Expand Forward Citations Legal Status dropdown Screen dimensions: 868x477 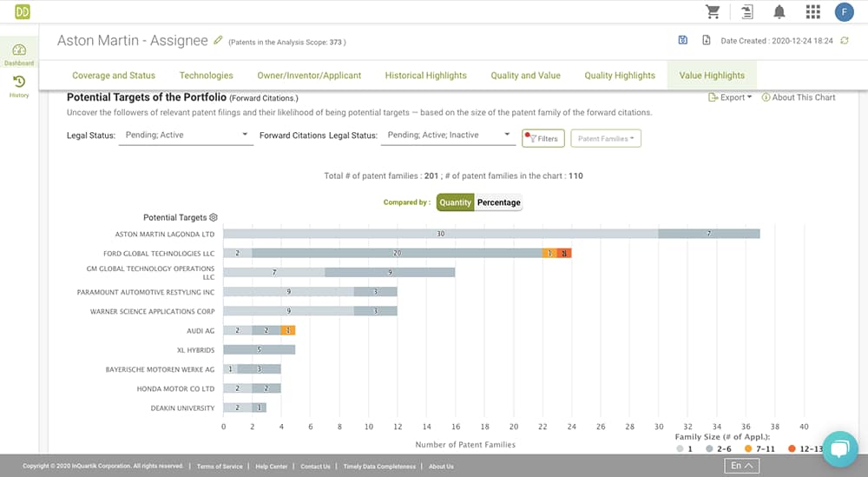[x=448, y=136]
